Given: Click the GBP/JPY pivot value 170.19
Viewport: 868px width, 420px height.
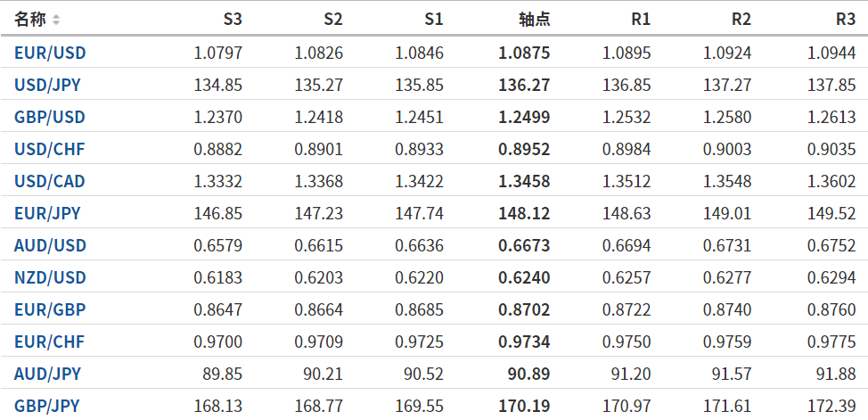Looking at the screenshot, I should [524, 406].
